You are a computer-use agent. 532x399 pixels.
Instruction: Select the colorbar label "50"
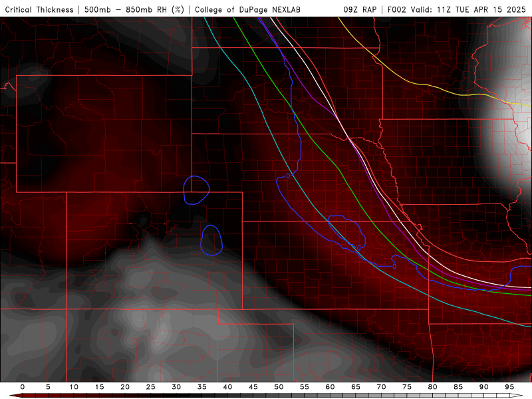279,387
